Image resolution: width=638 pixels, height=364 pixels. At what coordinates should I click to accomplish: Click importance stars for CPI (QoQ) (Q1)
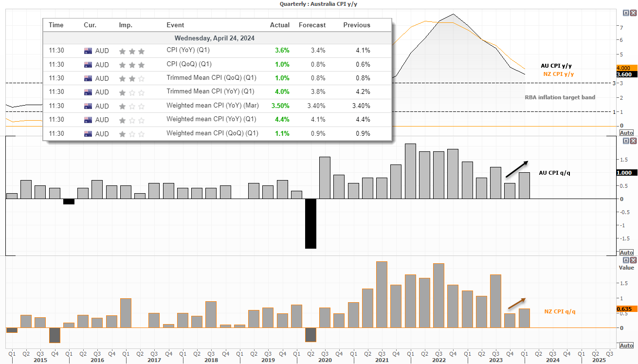[x=132, y=64]
